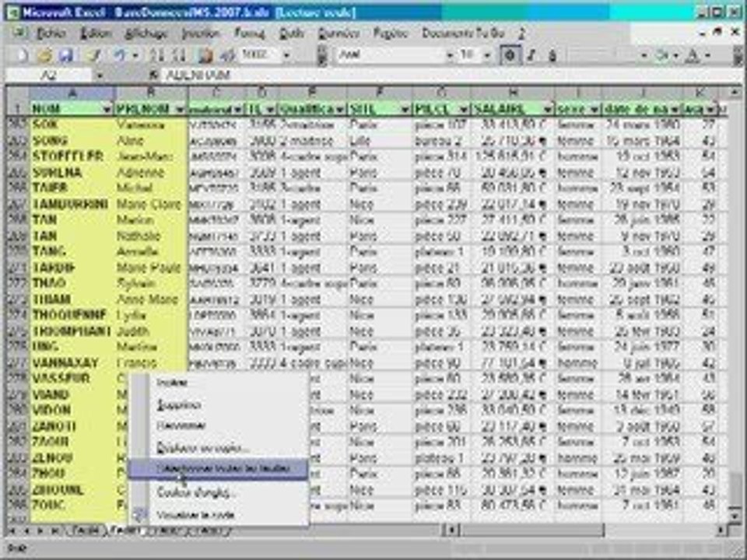The height and width of the screenshot is (560, 747).
Task: Open the Qualification column filter dropdown
Action: tap(340, 110)
